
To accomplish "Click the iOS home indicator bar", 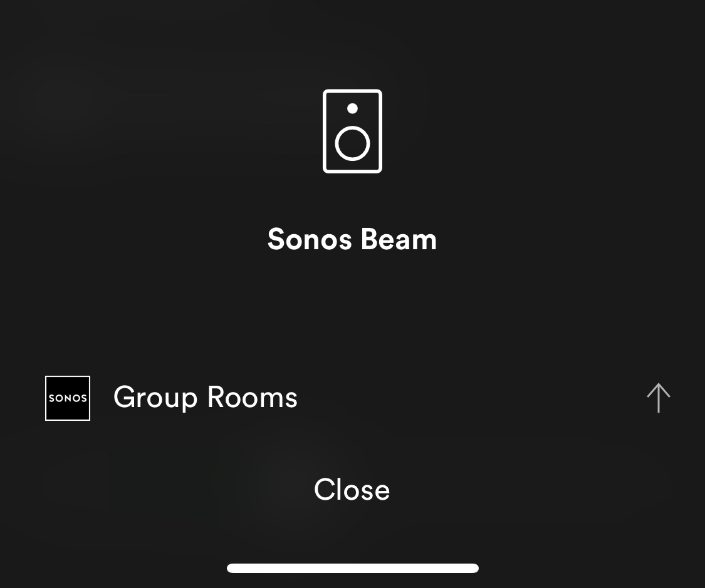I will pos(352,568).
